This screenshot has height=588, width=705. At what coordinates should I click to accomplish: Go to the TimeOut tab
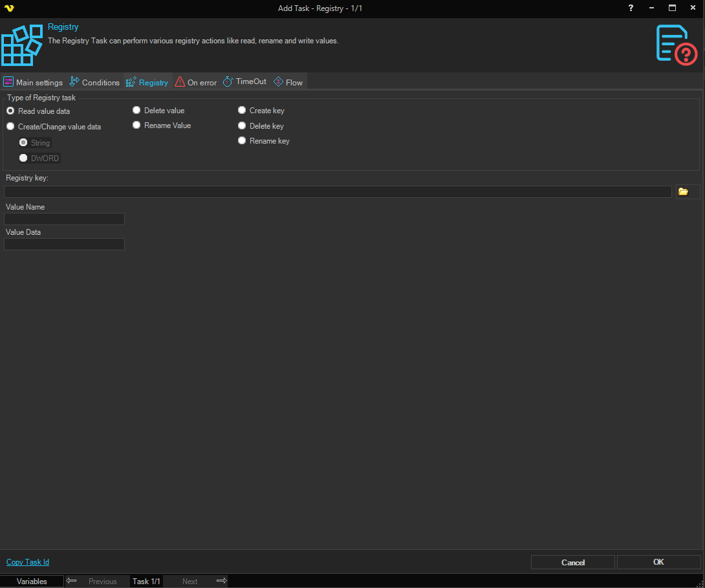tap(244, 82)
